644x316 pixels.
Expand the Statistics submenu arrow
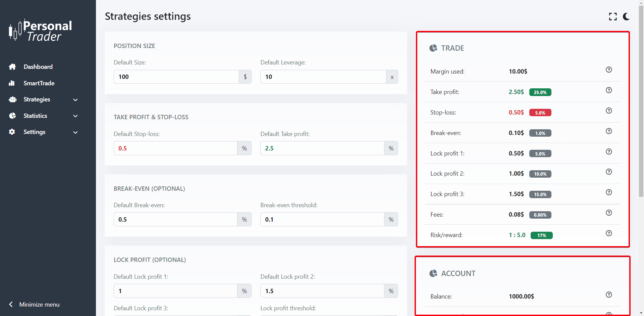75,116
